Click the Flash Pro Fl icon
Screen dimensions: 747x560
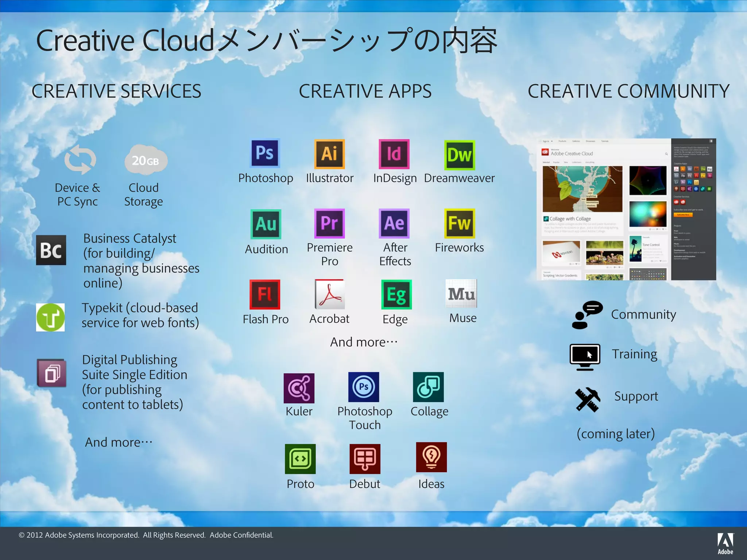[x=265, y=294]
